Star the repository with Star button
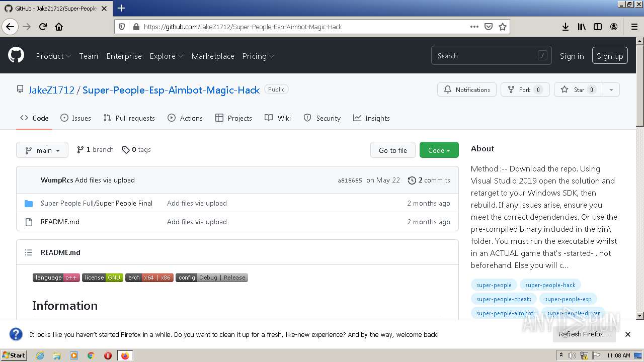This screenshot has width=644, height=362. (579, 89)
